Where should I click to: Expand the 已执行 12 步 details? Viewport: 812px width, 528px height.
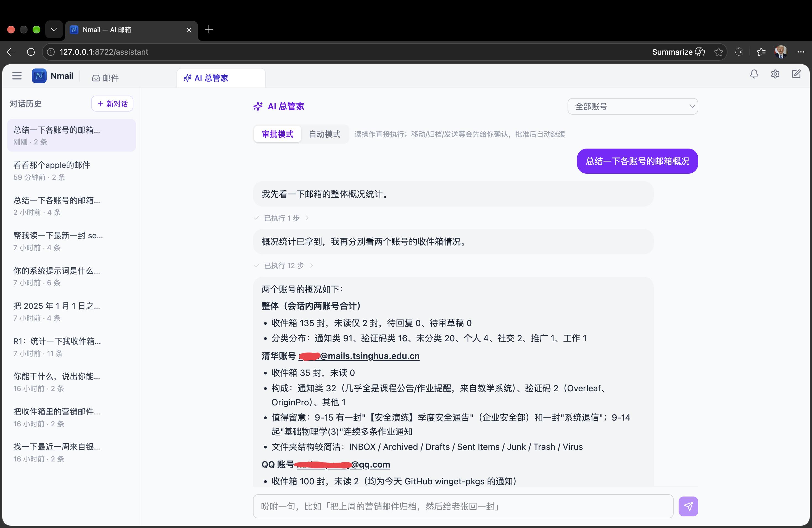[x=284, y=266]
